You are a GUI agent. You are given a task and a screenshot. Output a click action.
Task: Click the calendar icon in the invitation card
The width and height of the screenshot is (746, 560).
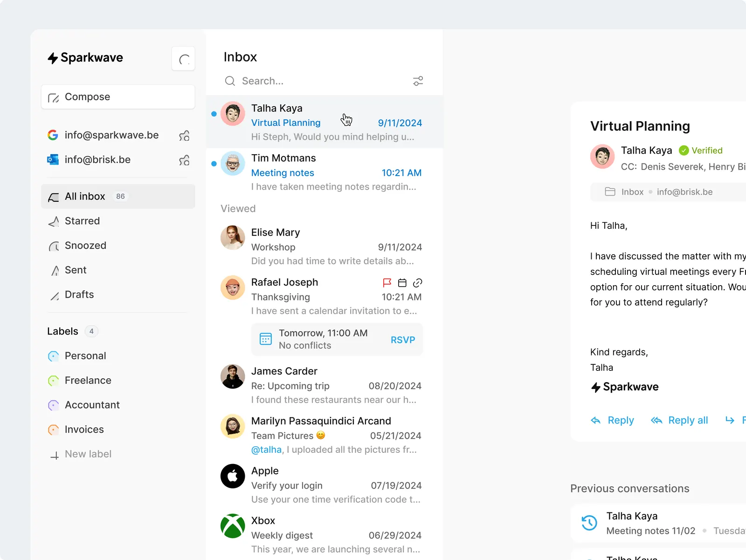click(x=266, y=339)
